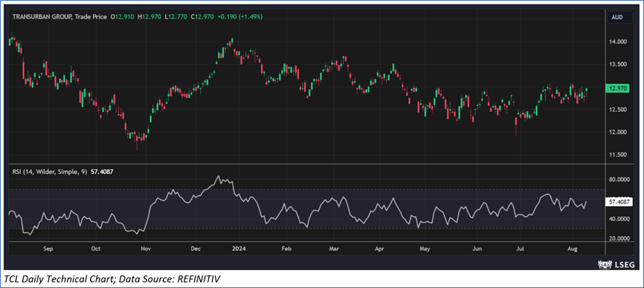Click the Dec date axis label
This screenshot has height=288, width=644.
click(196, 249)
